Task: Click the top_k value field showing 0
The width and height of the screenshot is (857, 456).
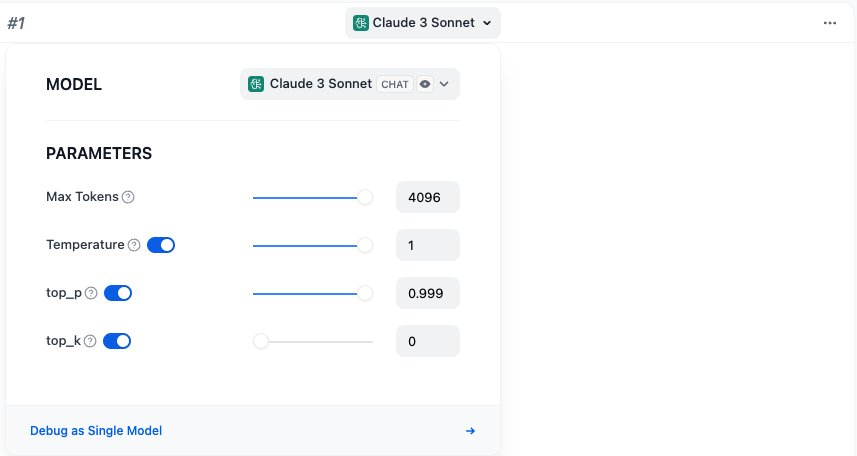Action: [428, 342]
